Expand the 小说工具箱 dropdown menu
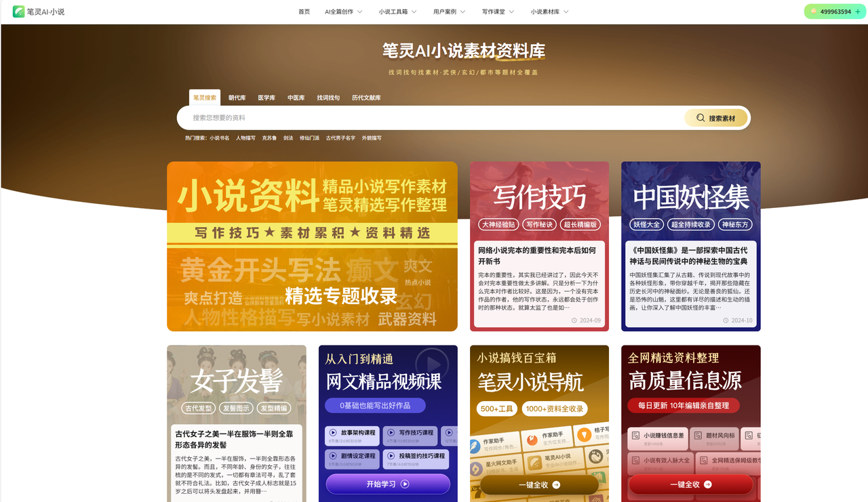 coord(398,12)
